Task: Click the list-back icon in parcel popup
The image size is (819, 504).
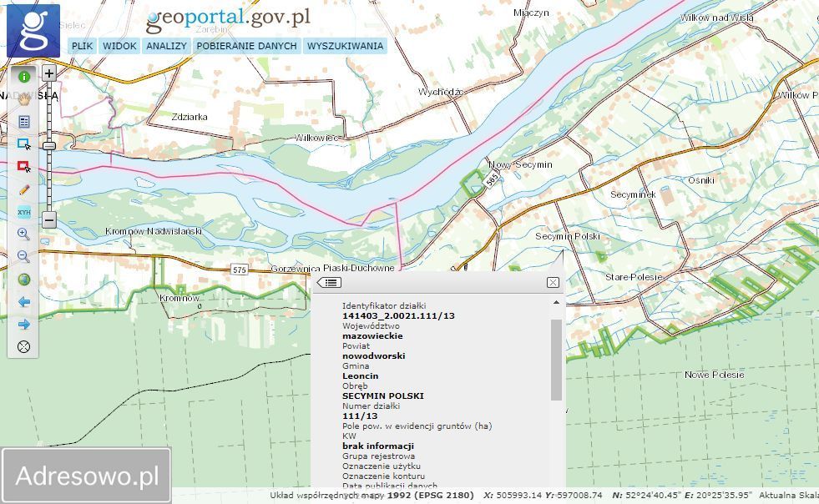Action: point(329,283)
